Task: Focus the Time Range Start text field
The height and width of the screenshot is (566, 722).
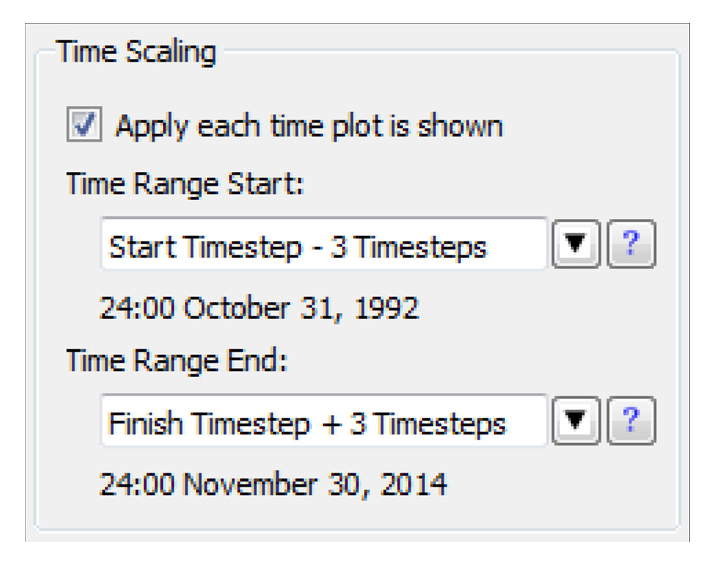Action: click(x=323, y=246)
